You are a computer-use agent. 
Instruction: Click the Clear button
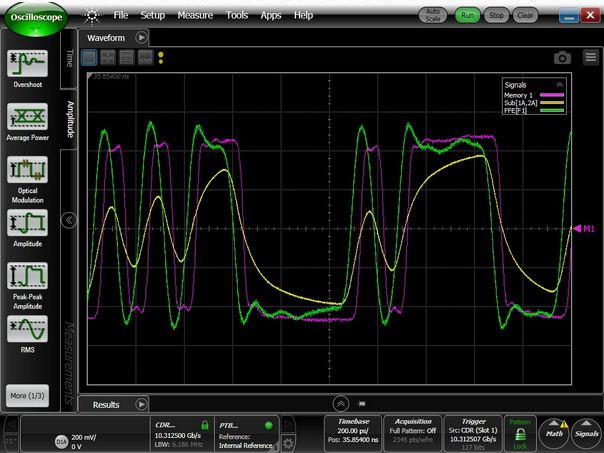coord(525,15)
